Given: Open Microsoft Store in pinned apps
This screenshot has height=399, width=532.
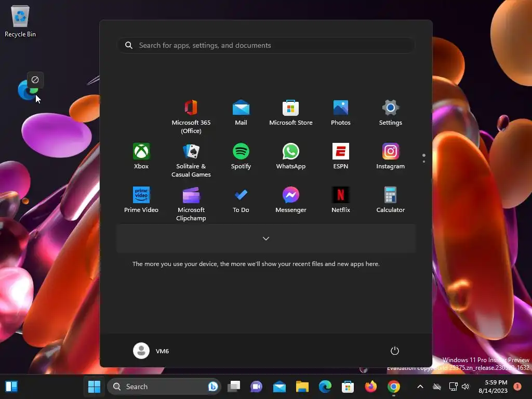Looking at the screenshot, I should (291, 112).
